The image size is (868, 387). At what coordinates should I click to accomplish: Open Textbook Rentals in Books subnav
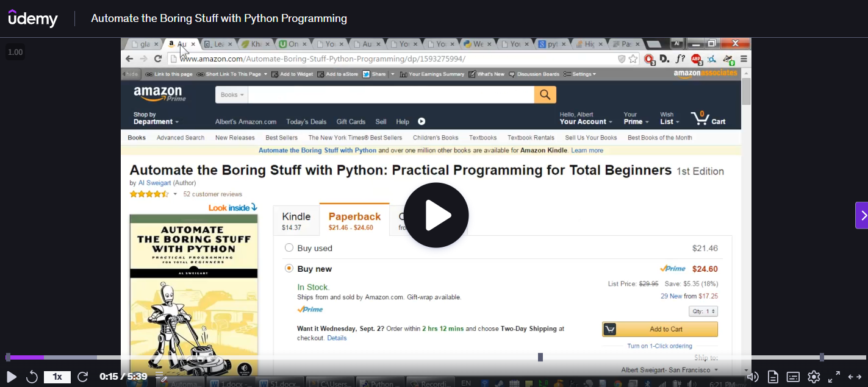coord(531,138)
